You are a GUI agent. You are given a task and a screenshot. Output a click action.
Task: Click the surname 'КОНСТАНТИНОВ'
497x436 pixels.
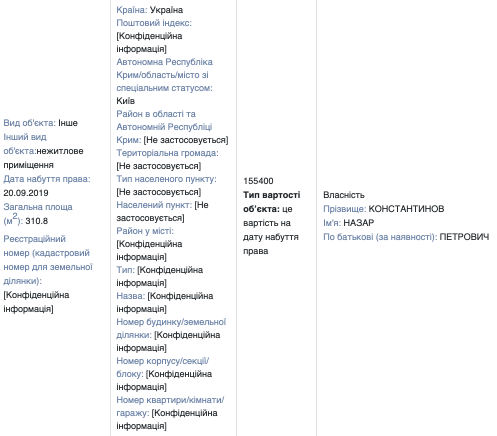(406, 209)
